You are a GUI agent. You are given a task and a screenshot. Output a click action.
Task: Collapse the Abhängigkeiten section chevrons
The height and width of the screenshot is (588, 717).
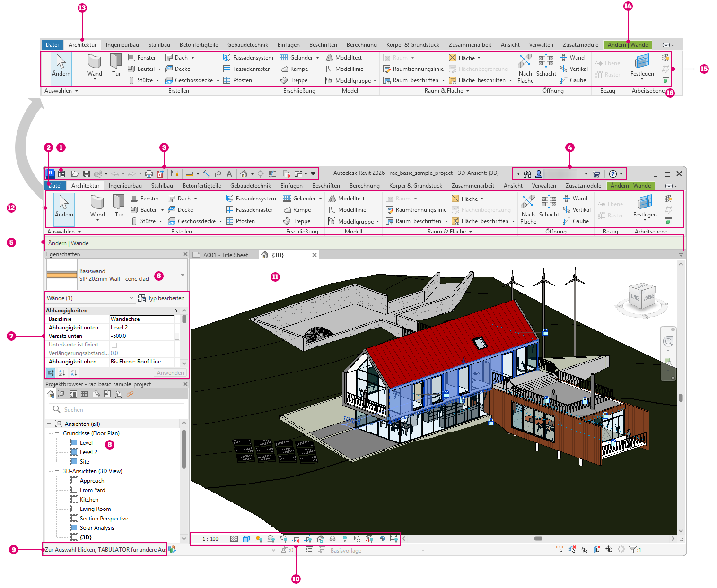(x=176, y=311)
